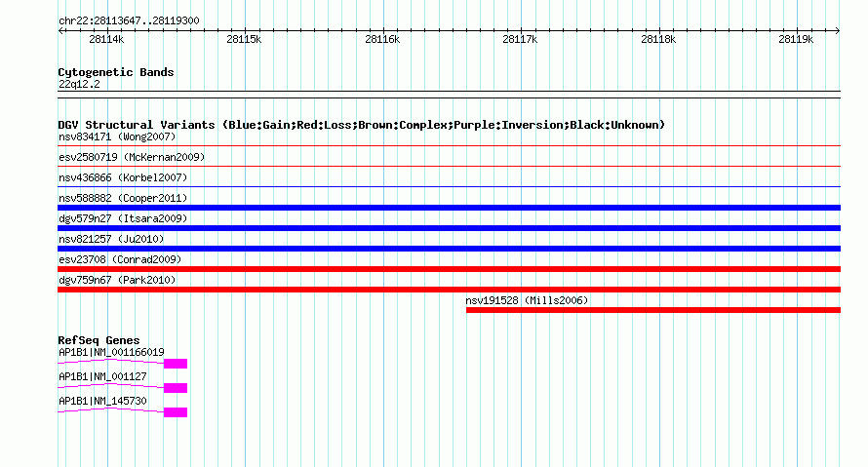This screenshot has height=467, width=868.
Task: Click the RefSeq Genes track title
Action: (x=99, y=340)
